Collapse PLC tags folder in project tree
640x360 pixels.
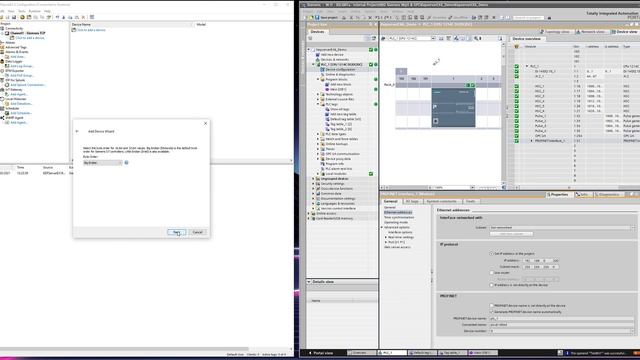tap(318, 104)
